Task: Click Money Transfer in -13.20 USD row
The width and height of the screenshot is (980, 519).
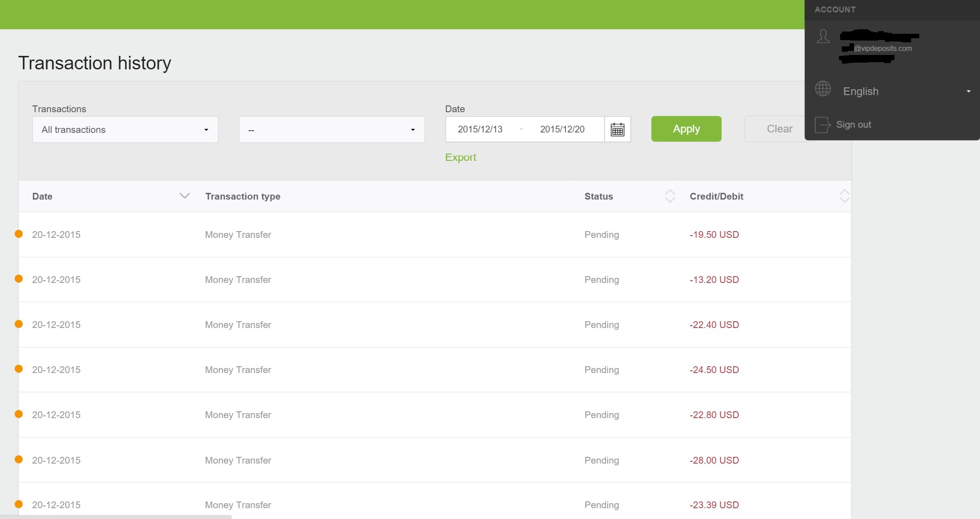Action: point(238,280)
